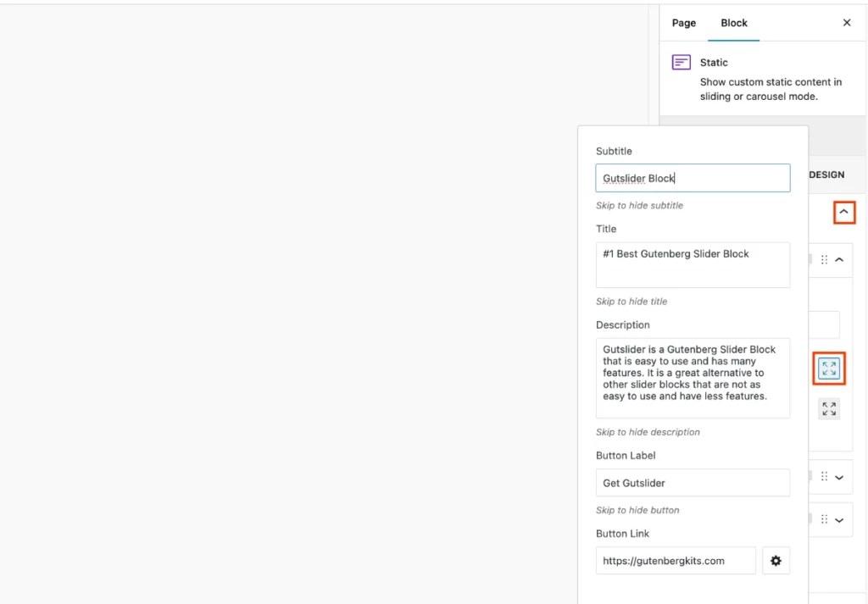Image resolution: width=868 pixels, height=604 pixels.
Task: Click the Button Link URL field
Action: click(x=676, y=561)
